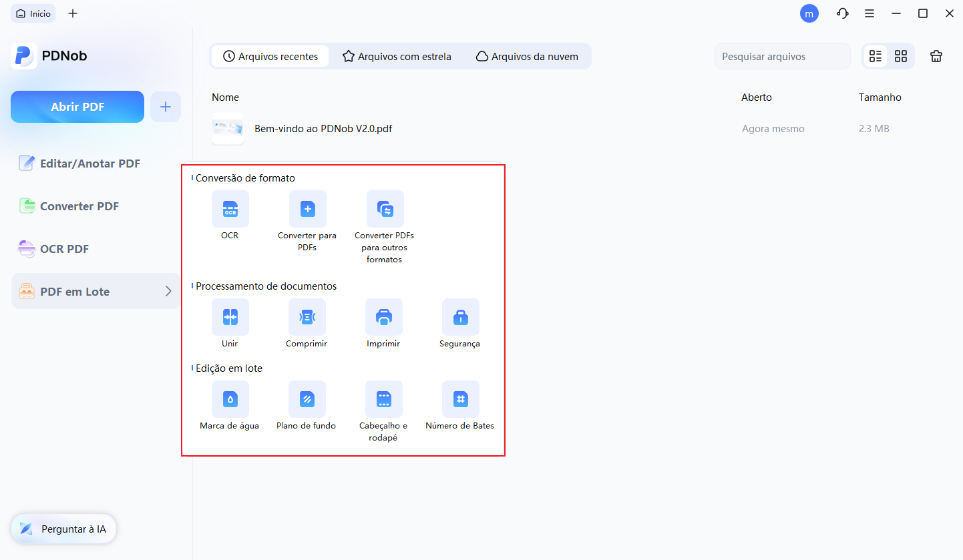963x560 pixels.
Task: Launch the Unir merge tool
Action: pyautogui.click(x=230, y=317)
